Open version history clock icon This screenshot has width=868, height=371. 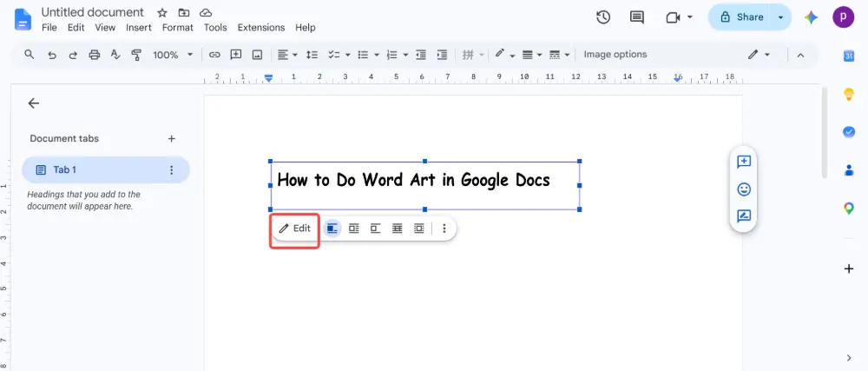[603, 17]
